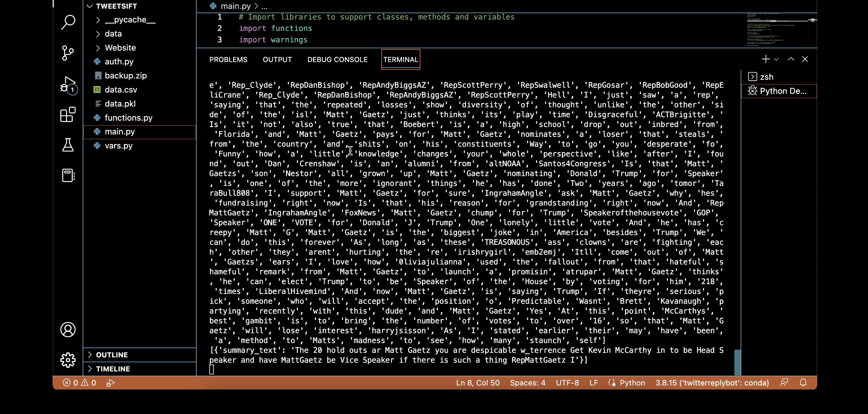Screen dimensions: 868x414
Task: Open the Accounts menu in activity bar
Action: (x=68, y=329)
